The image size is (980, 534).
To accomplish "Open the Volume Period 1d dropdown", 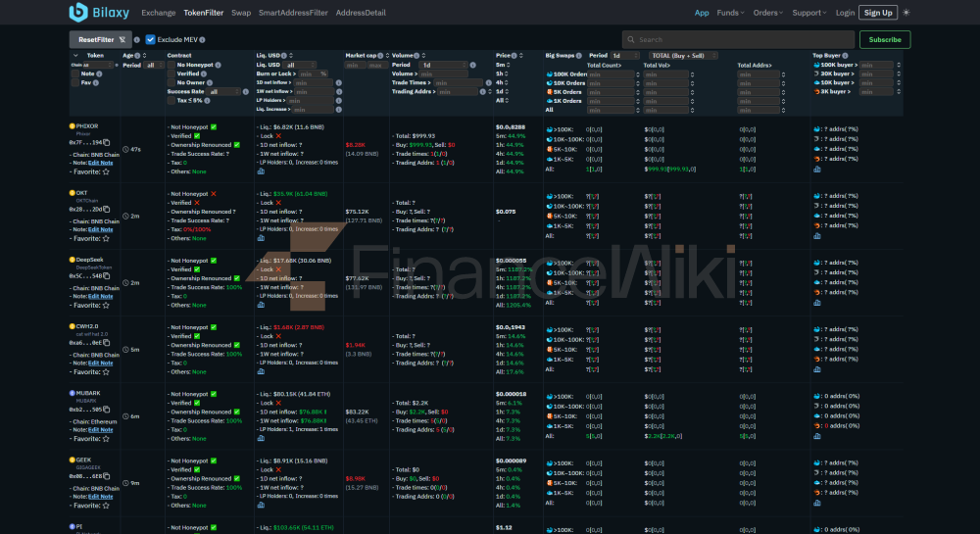I will pos(444,65).
